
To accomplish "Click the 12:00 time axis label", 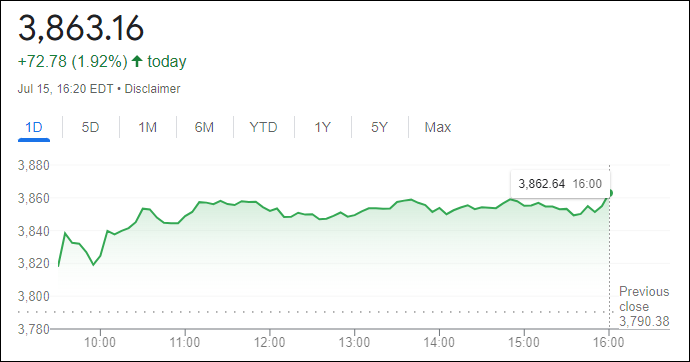I will (x=269, y=342).
